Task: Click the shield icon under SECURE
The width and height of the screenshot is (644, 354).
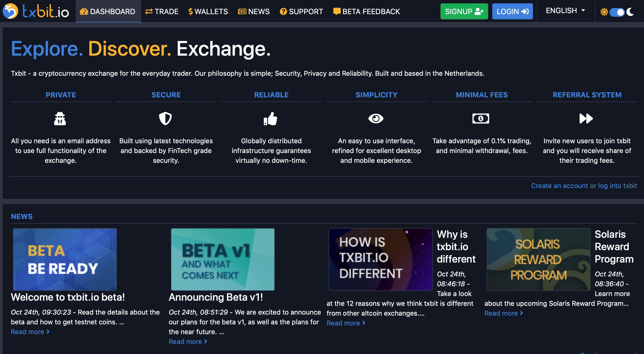Action: pyautogui.click(x=165, y=119)
